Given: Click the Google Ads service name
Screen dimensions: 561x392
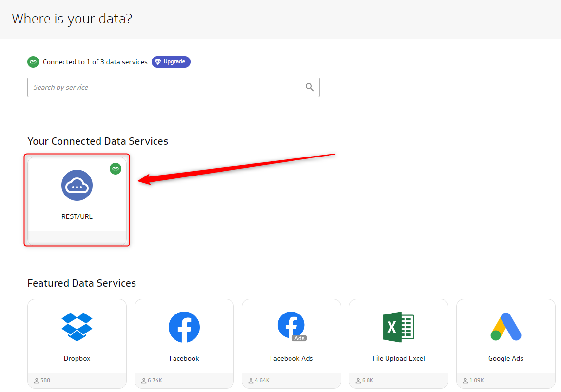Looking at the screenshot, I should pos(506,358).
